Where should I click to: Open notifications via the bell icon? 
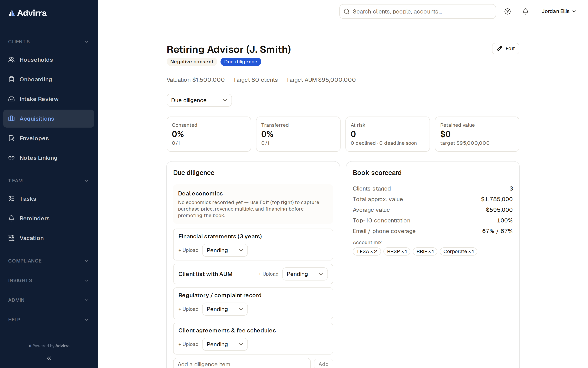525,11
